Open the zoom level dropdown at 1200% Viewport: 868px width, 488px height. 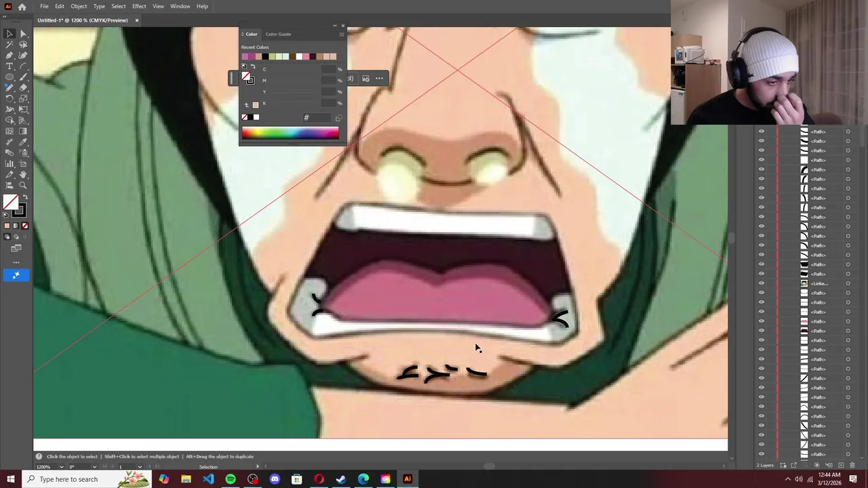point(61,466)
